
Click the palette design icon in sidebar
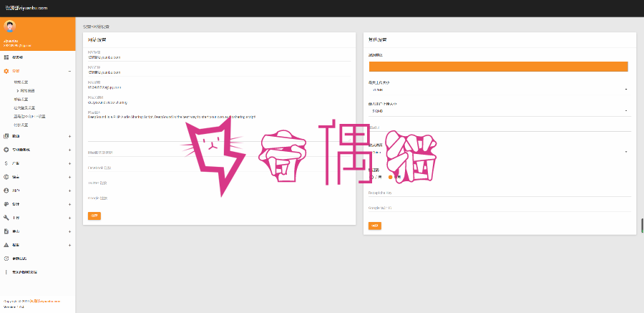coord(6,204)
